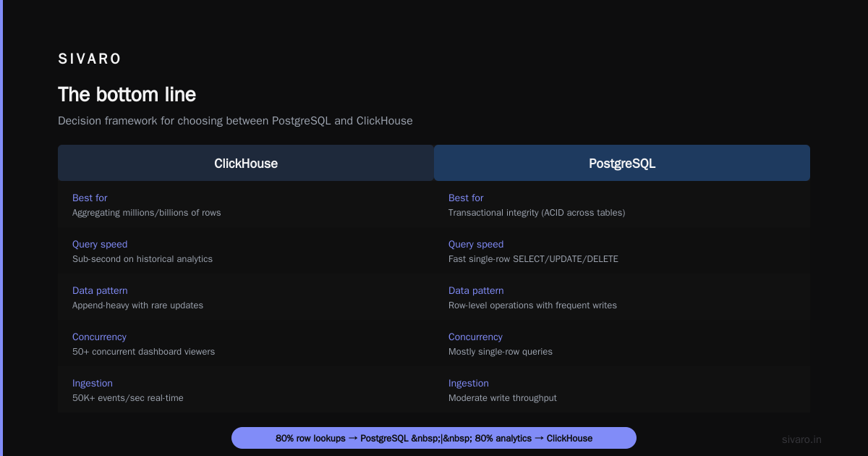Click the decision framework subtitle text

[235, 121]
